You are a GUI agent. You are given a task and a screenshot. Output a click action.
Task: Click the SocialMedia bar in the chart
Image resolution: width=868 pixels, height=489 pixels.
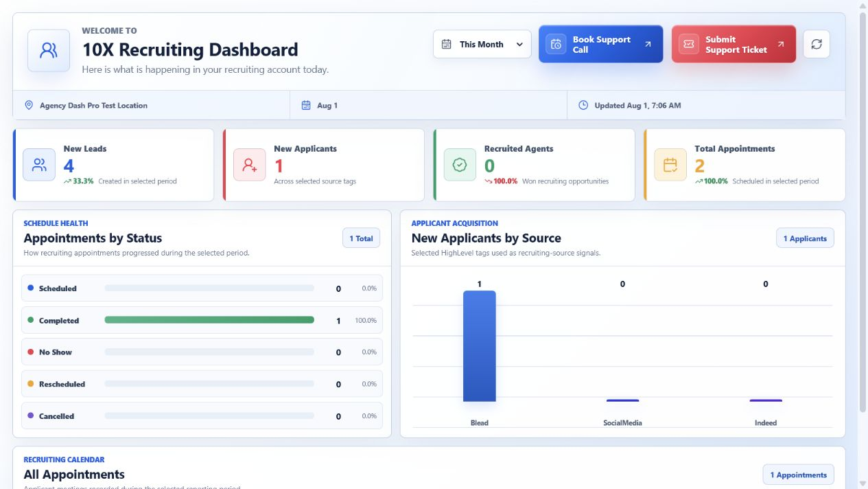point(622,400)
